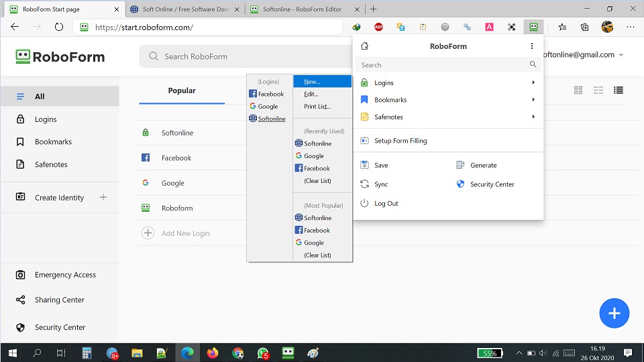Click the Sync icon in popup
The image size is (644, 362).
coord(364,184)
